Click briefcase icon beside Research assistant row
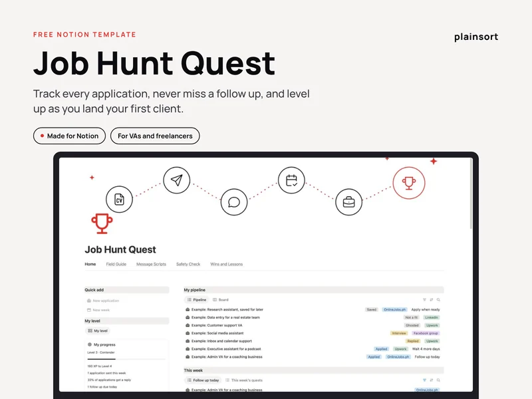 188,310
